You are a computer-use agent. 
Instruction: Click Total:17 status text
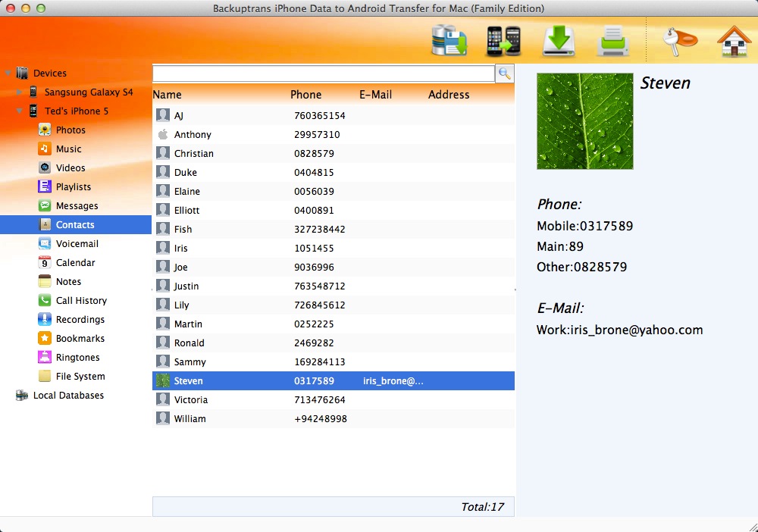point(482,507)
